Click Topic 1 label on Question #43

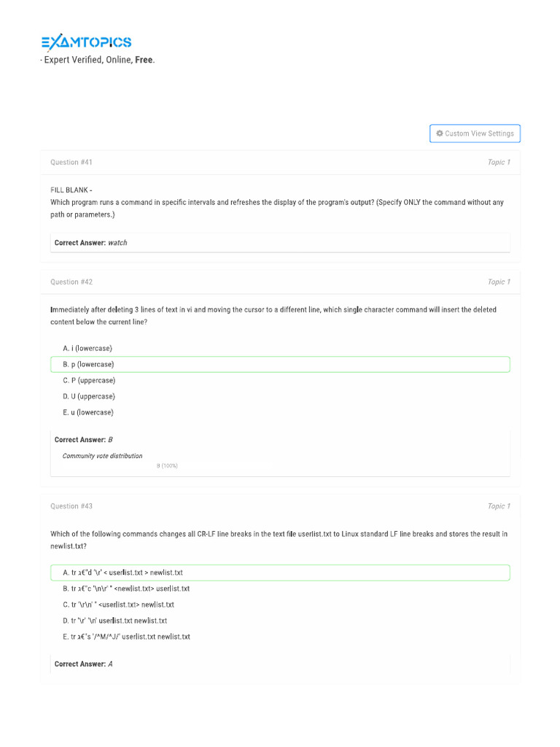click(x=499, y=506)
